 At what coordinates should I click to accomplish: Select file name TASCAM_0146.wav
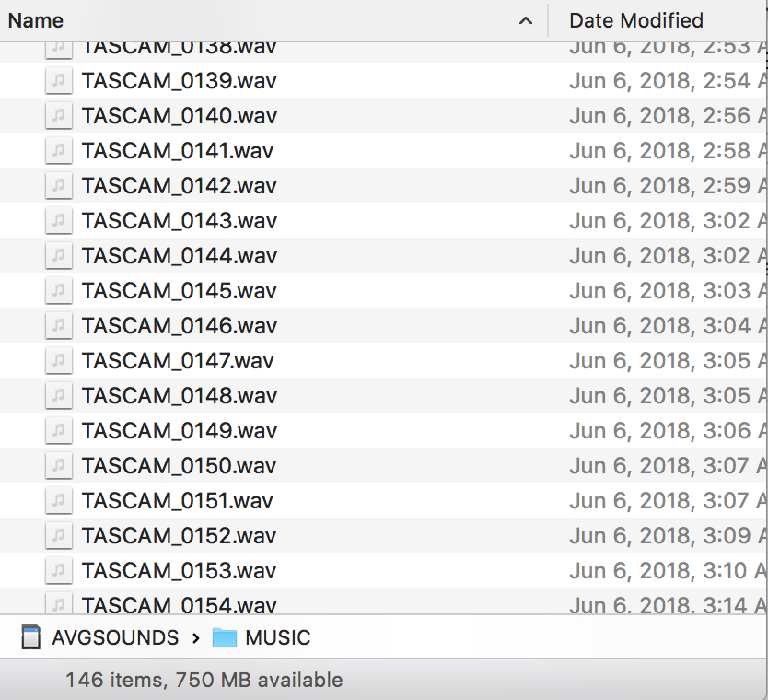click(x=180, y=326)
